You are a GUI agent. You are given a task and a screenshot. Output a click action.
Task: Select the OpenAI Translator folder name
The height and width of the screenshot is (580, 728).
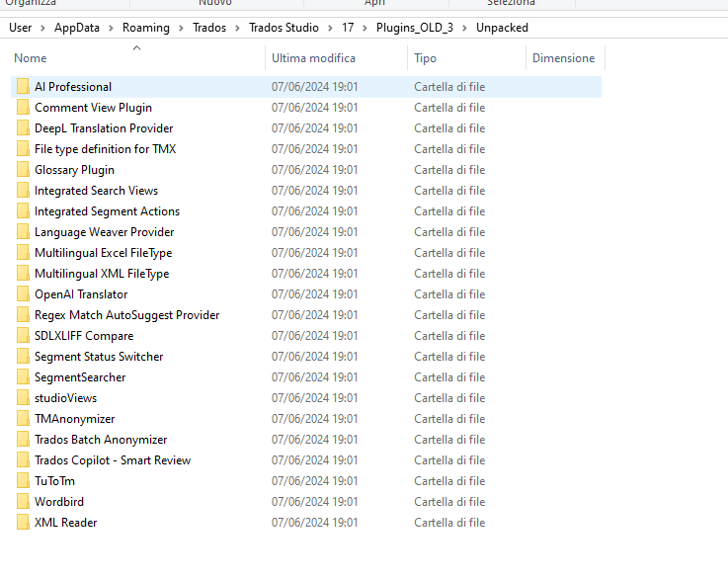pyautogui.click(x=81, y=293)
